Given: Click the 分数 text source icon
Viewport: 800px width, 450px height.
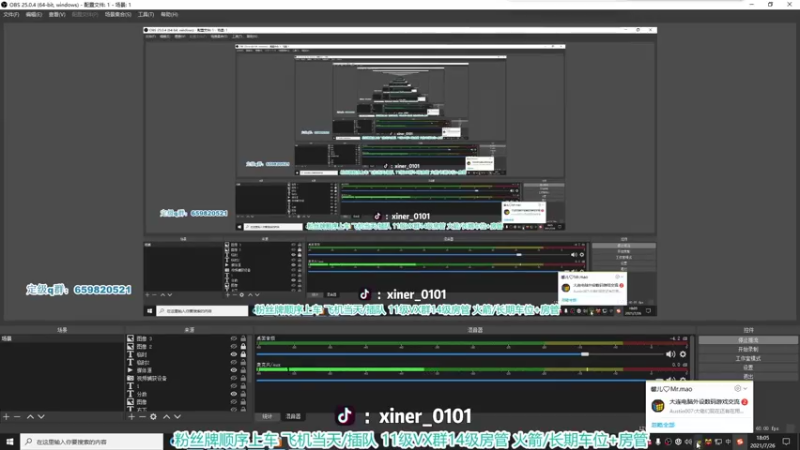Looking at the screenshot, I should coord(131,394).
